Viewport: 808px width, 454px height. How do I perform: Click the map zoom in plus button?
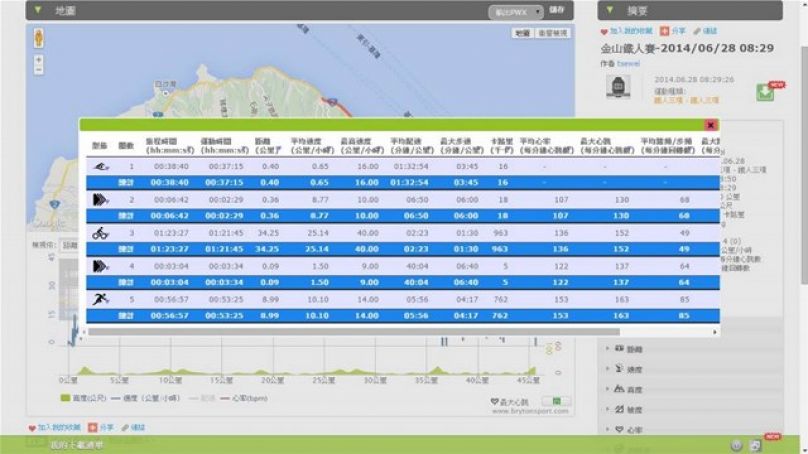(x=39, y=59)
